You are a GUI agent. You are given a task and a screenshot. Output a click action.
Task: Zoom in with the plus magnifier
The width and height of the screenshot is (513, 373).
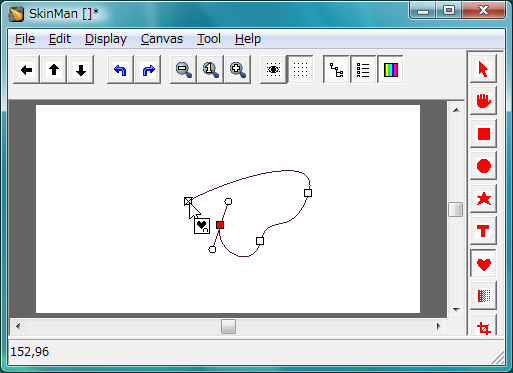click(238, 70)
